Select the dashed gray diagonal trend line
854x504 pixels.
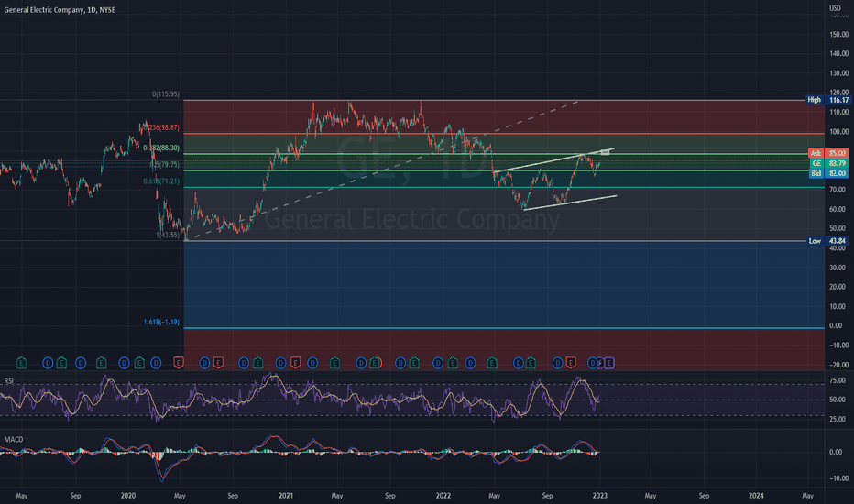[381, 170]
